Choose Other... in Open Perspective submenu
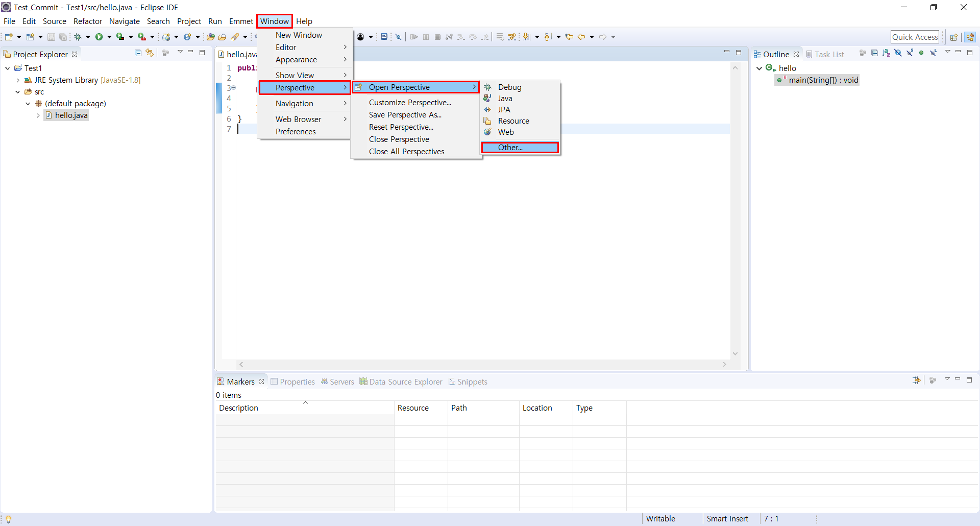Screen dimensions: 980x526 click(520, 148)
